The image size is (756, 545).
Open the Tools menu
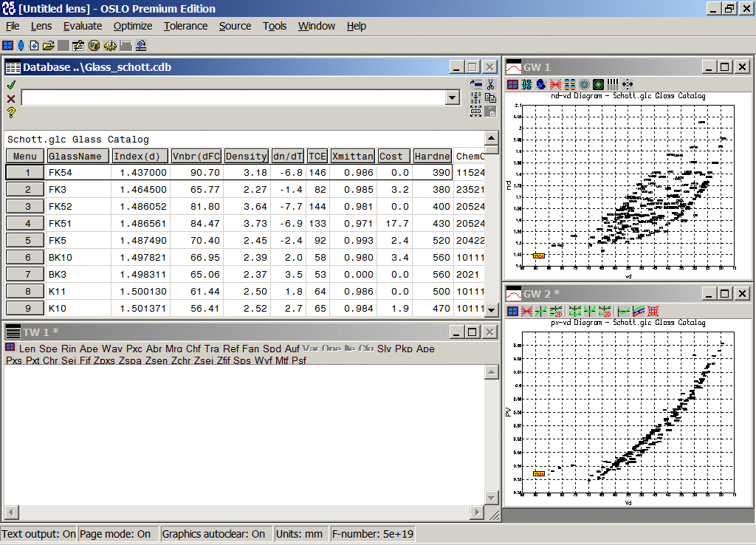275,26
